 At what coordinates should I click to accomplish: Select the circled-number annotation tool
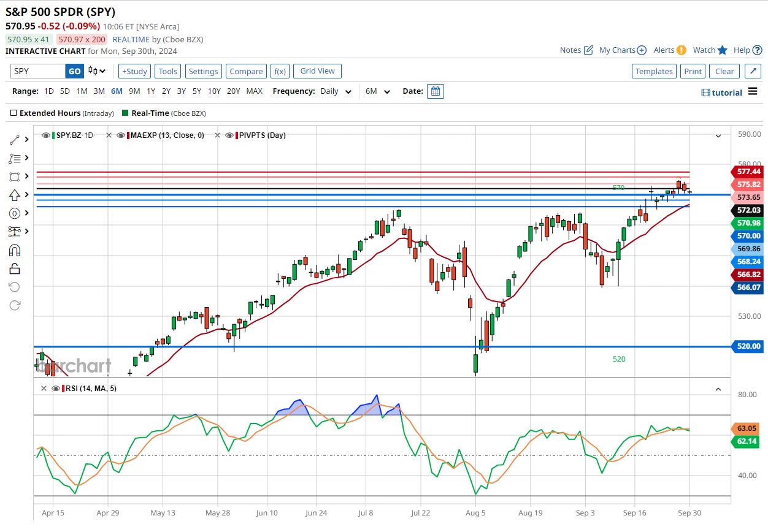[x=15, y=213]
